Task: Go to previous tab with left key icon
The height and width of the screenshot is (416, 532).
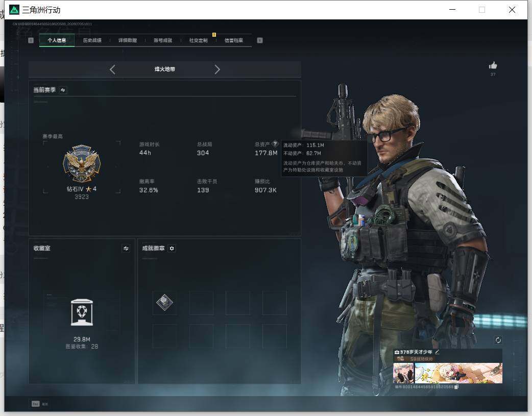Action: click(31, 40)
